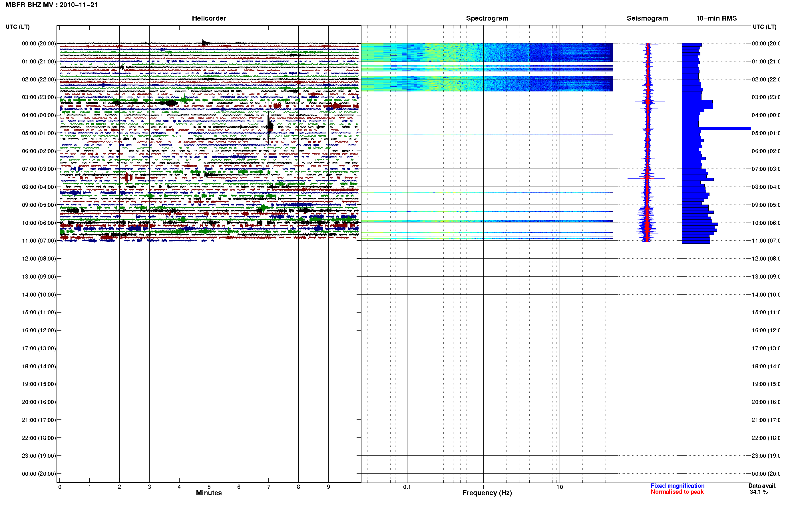Click the 'Normalised to peak' legend text
Image resolution: width=812 pixels, height=508 pixels.
(677, 492)
